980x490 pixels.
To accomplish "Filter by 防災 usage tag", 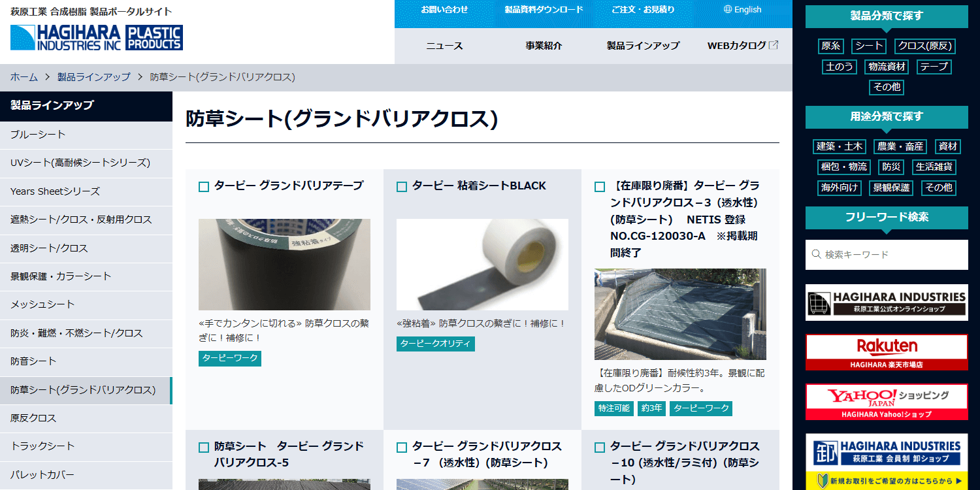I will click(x=891, y=167).
